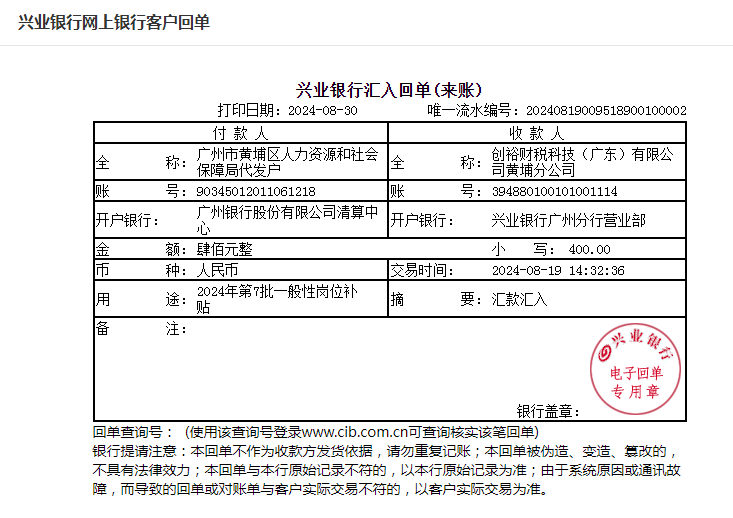733x518 pixels.
Task: Click payer bank 广州银行股份有限公司清算中心
Action: pos(287,220)
